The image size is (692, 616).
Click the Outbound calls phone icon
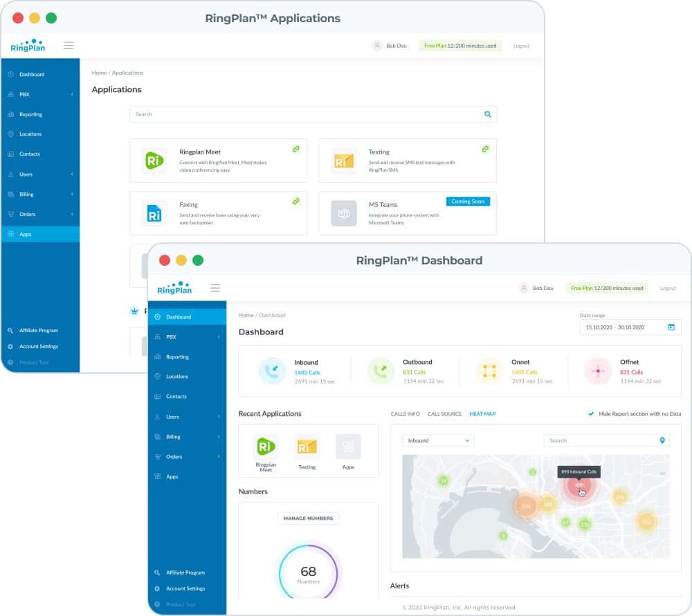381,371
